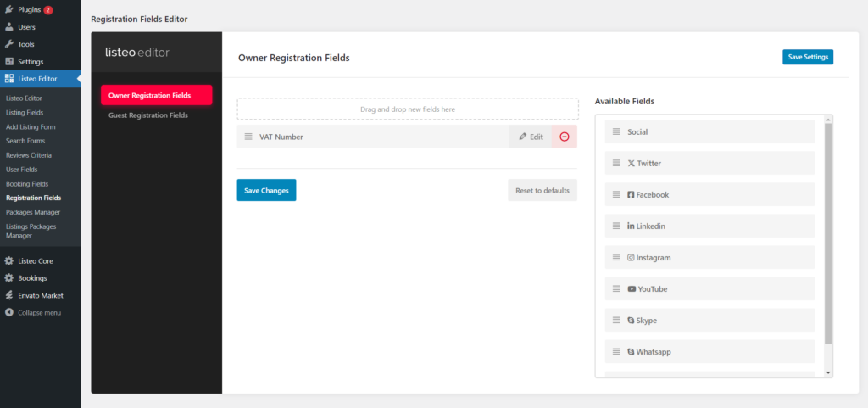Click the Whatsapp field drag handle

[x=617, y=351]
